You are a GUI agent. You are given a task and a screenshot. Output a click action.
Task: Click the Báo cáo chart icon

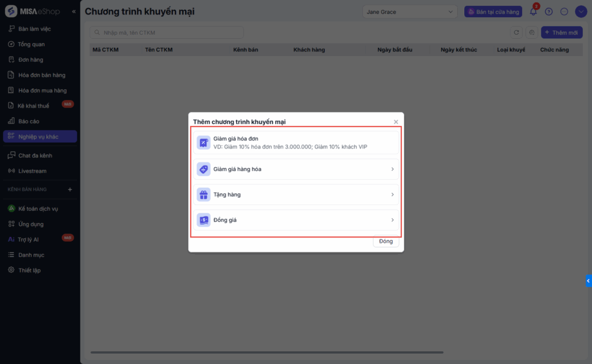pyautogui.click(x=12, y=121)
